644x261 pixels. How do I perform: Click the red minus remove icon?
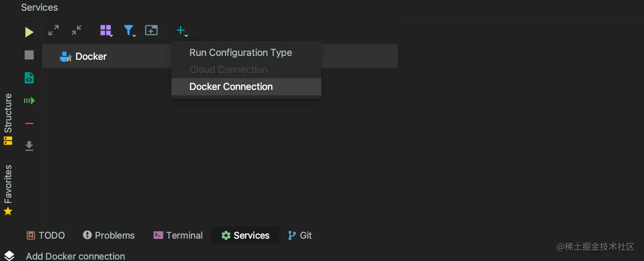29,123
